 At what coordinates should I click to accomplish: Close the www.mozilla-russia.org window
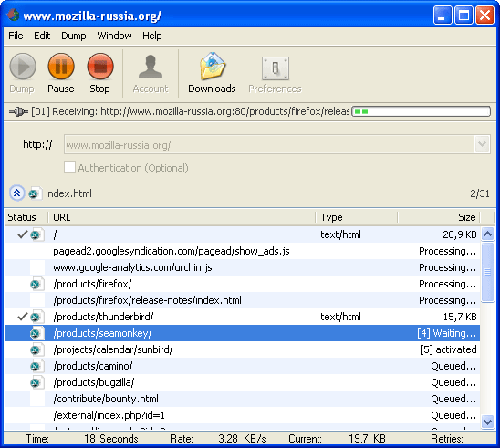(x=484, y=15)
